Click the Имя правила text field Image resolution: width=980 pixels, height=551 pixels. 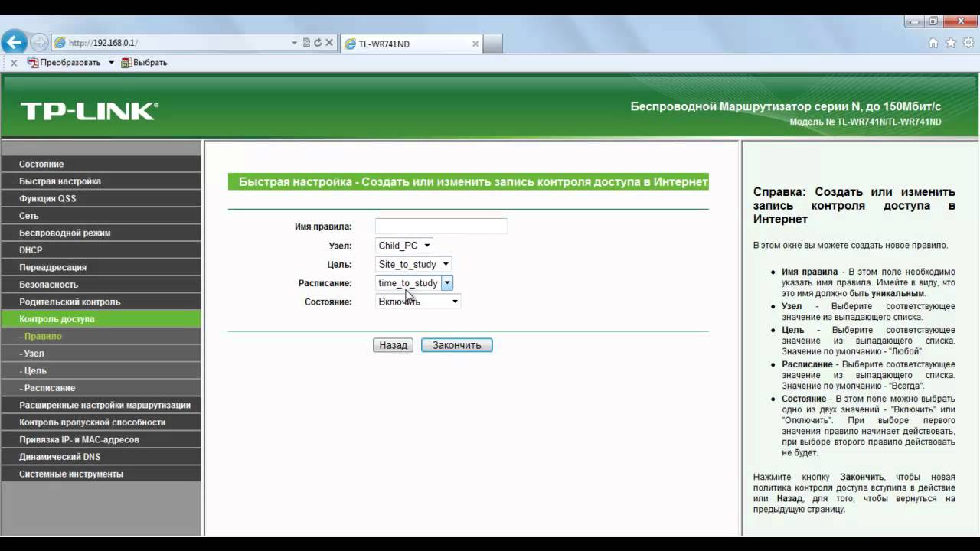pos(441,226)
